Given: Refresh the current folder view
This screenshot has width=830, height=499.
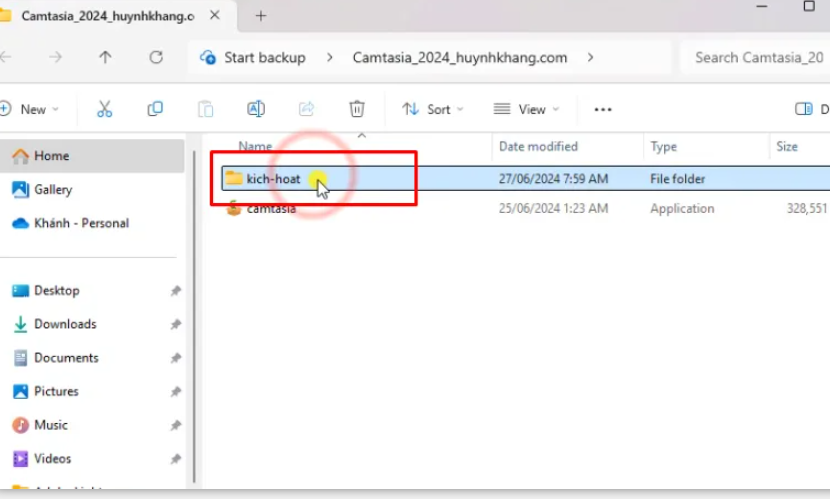Looking at the screenshot, I should 156,58.
